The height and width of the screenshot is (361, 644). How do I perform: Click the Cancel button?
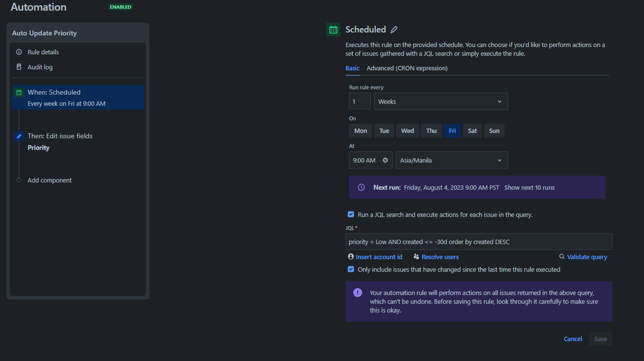572,339
